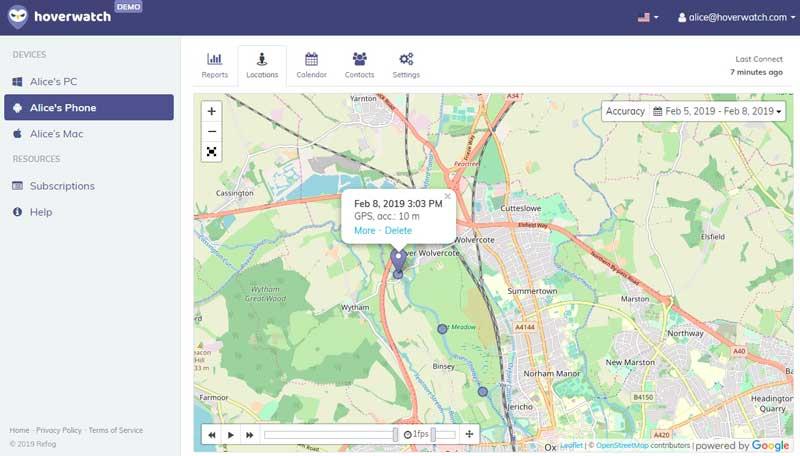Select Alice's Phone device
Screen dimensions: 800x456
[89, 107]
